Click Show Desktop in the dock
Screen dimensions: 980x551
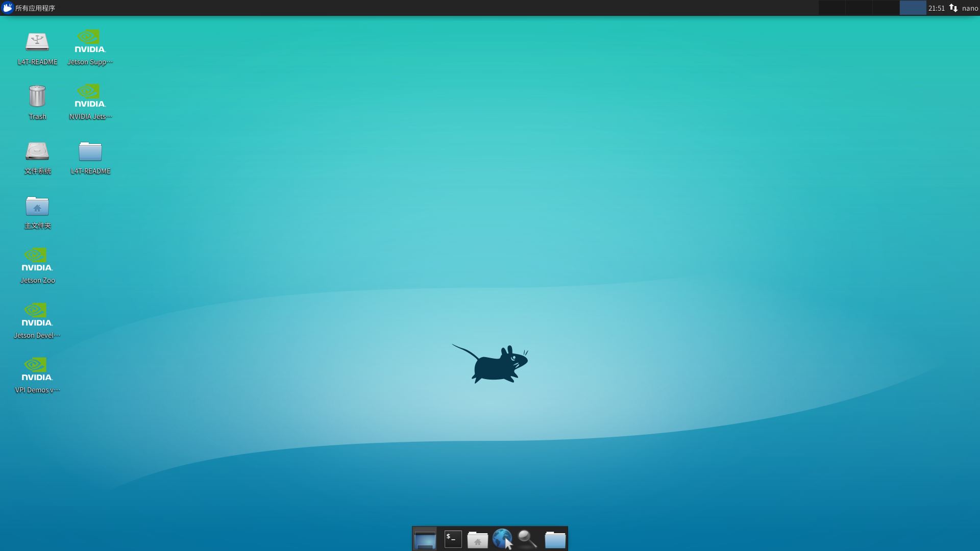pos(425,539)
